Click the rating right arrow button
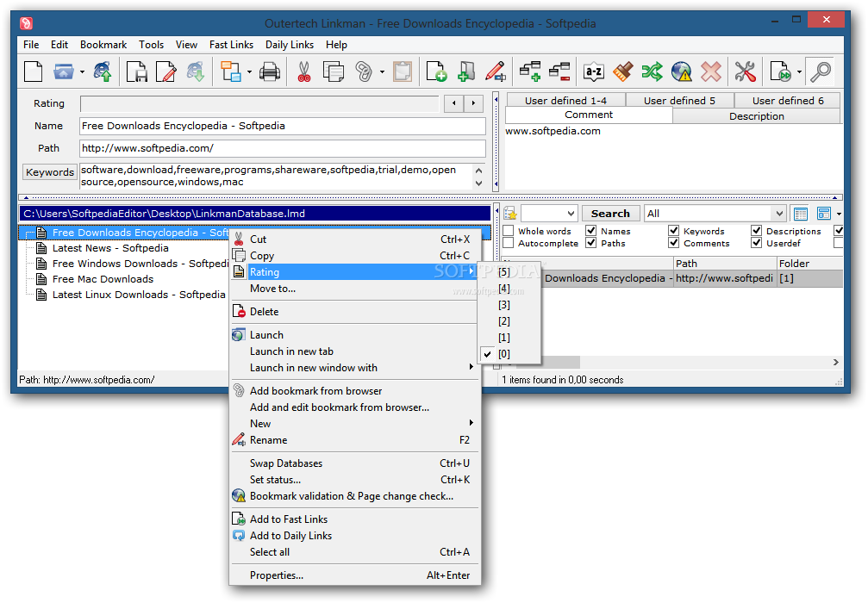868x603 pixels. point(473,103)
